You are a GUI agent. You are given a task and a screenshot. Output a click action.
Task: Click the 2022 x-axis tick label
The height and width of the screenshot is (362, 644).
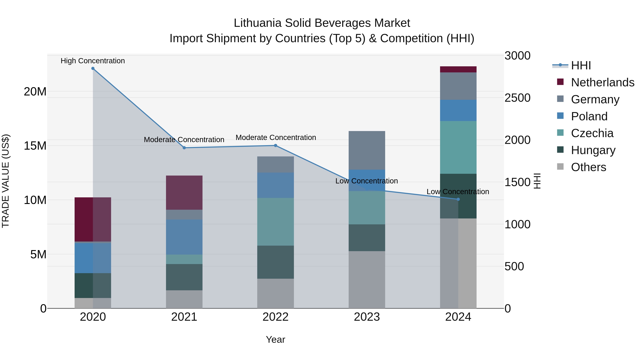(x=275, y=317)
